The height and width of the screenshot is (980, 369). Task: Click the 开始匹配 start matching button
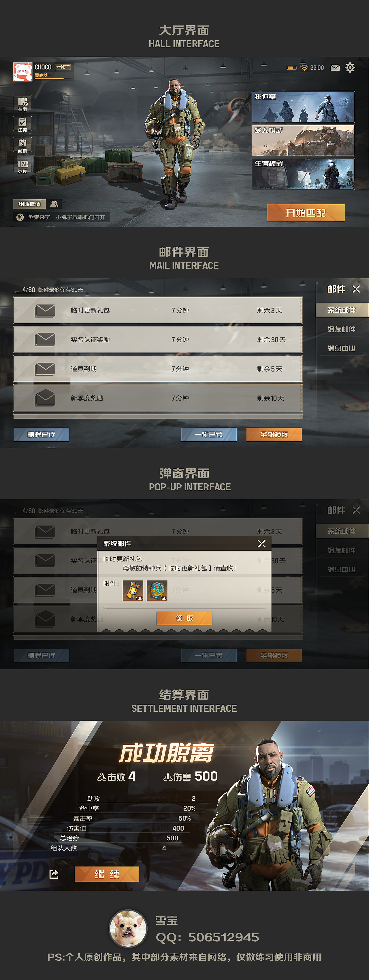(306, 213)
